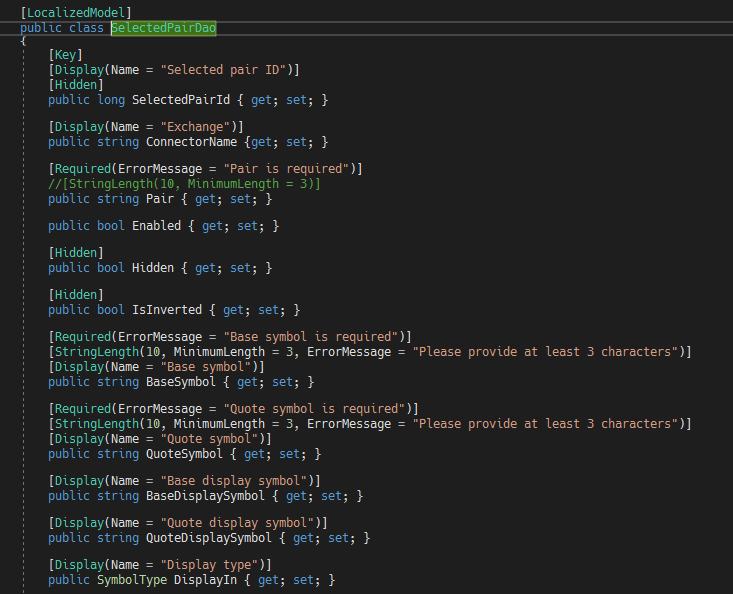Click the "Base symbol" display name string

[x=206, y=367]
